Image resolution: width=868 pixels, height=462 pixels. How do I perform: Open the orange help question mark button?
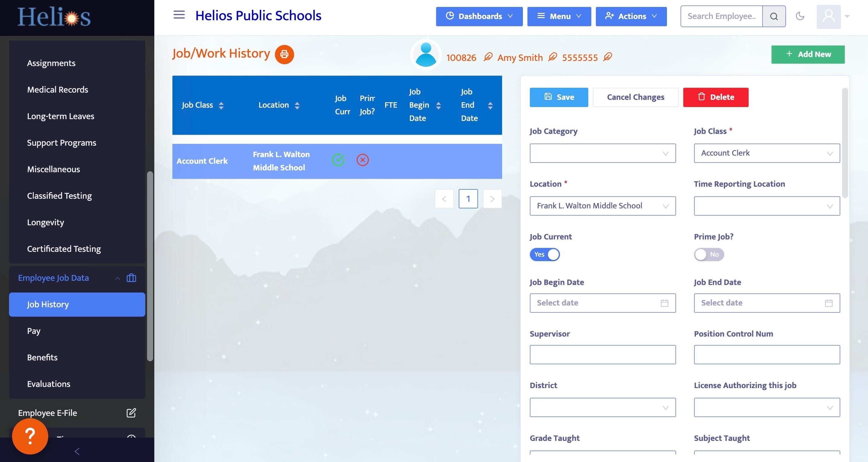[x=30, y=436]
